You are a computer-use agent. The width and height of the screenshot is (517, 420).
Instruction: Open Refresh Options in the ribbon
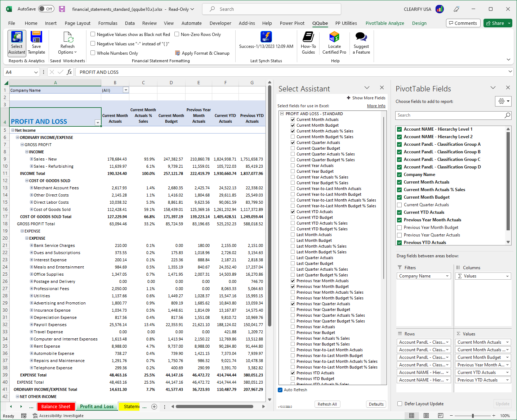67,42
